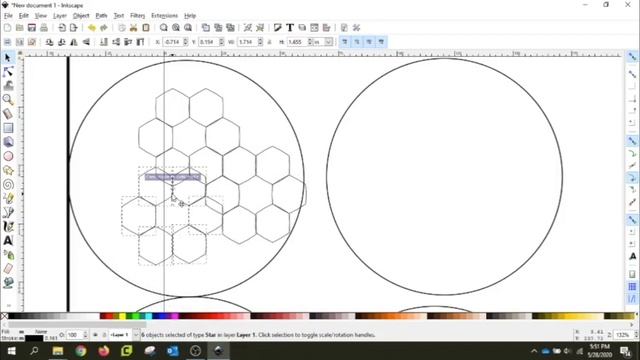
Task: Open the Fill and Stroke dialog icon
Action: (x=278, y=28)
